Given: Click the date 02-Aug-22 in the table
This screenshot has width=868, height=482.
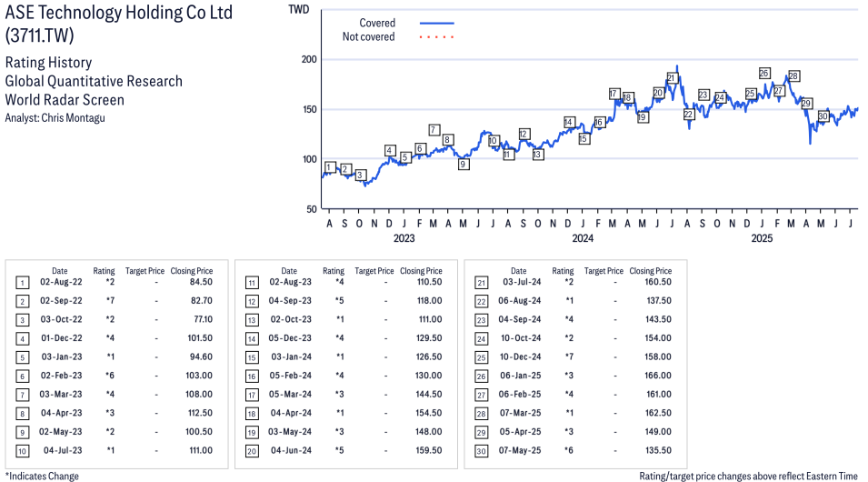Looking at the screenshot, I should [x=61, y=282].
